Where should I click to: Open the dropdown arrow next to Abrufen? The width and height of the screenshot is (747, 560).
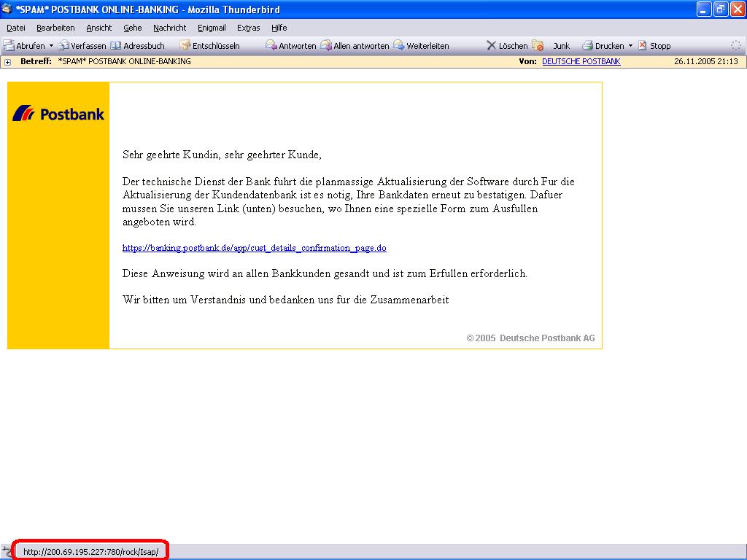52,46
